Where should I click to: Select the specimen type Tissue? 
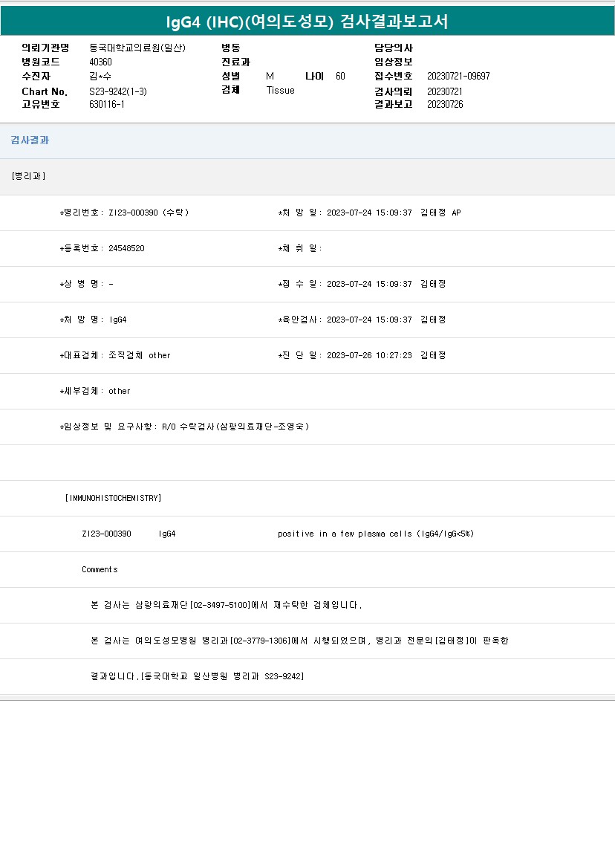point(280,91)
